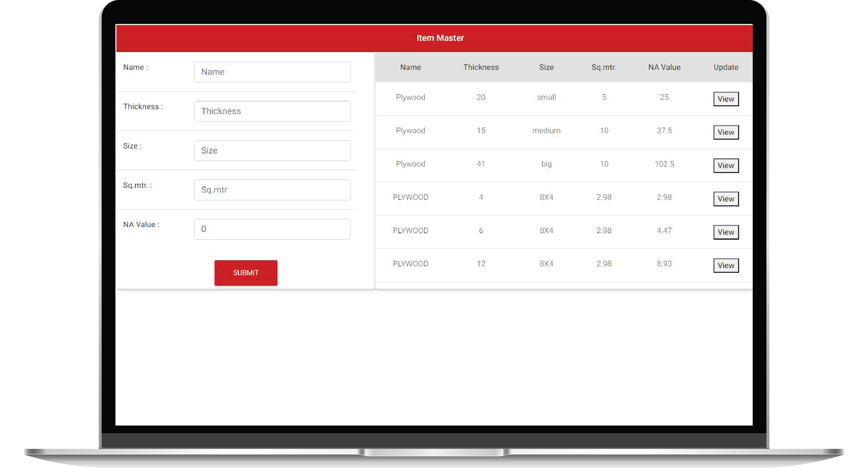Focus the Thickness input field
868x468 pixels.
coord(272,111)
